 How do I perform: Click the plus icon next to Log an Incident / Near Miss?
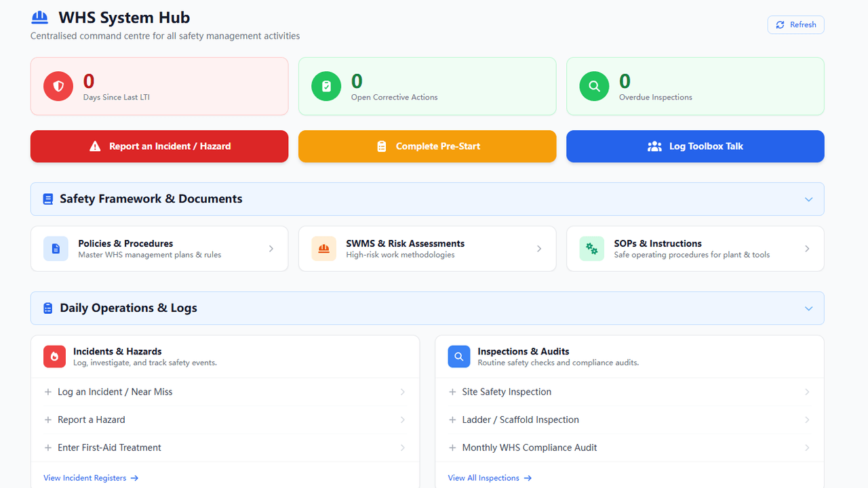[x=48, y=392]
